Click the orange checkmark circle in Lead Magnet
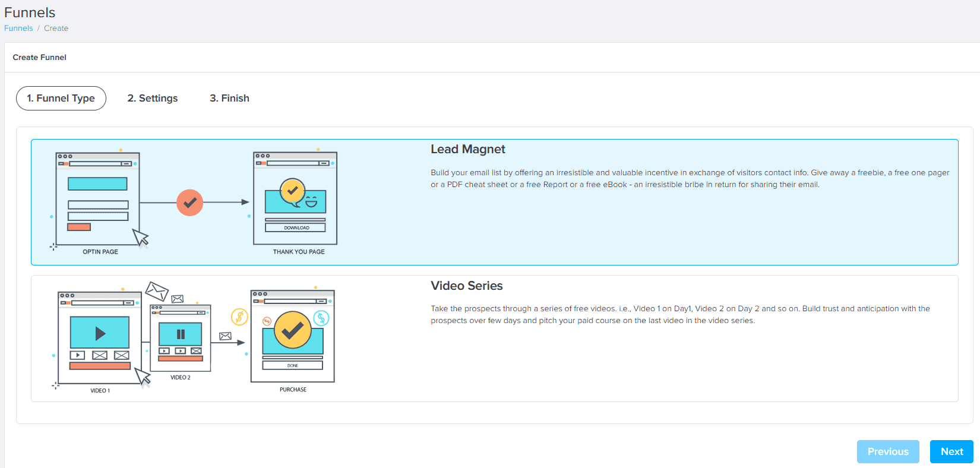Viewport: 980px width, 468px height. (x=190, y=203)
